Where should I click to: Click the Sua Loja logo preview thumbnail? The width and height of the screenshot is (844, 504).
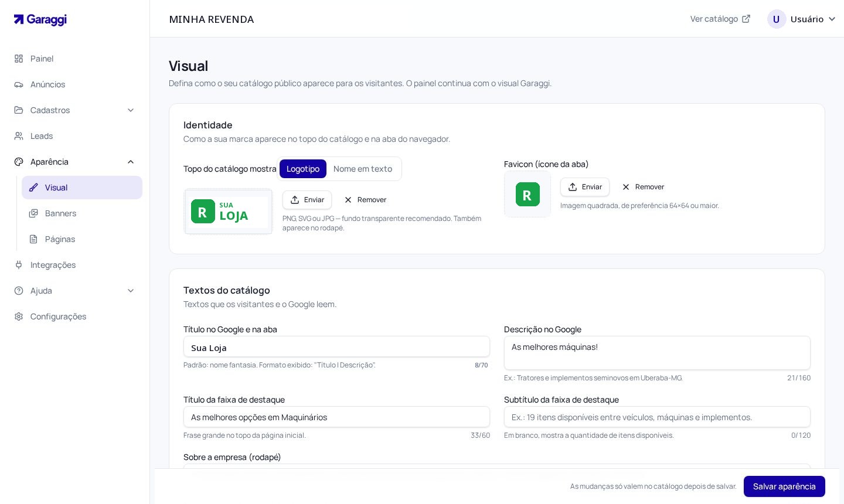pos(229,212)
